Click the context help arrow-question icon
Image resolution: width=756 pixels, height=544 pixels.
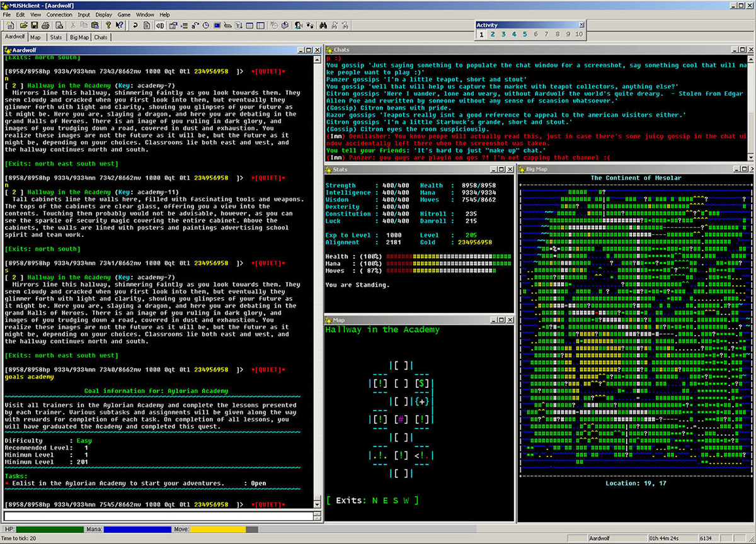[119, 25]
